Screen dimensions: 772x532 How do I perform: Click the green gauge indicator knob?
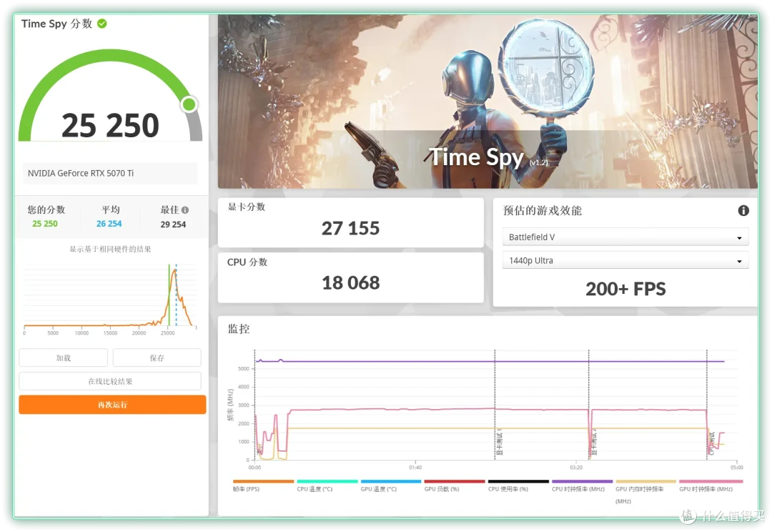[189, 104]
